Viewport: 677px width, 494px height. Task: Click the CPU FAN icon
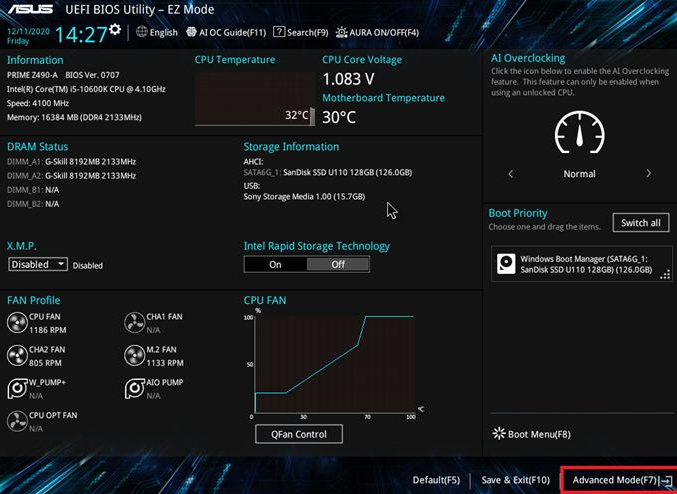pos(17,323)
